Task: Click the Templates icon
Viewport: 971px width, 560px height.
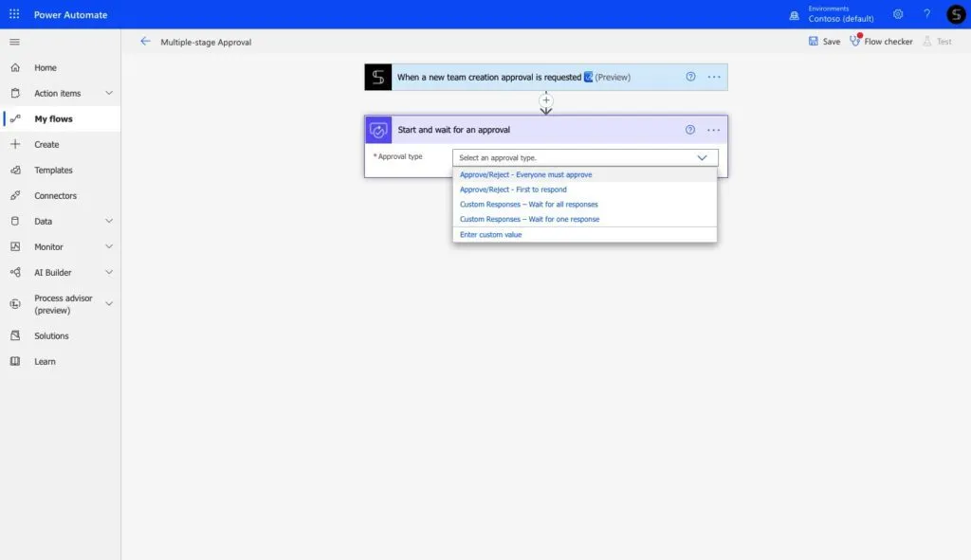Action: coord(15,170)
